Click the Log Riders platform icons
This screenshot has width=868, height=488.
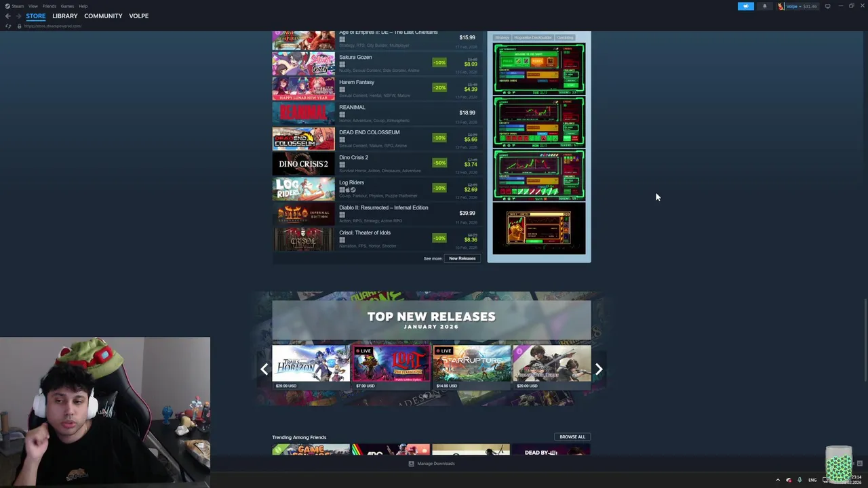pos(347,190)
